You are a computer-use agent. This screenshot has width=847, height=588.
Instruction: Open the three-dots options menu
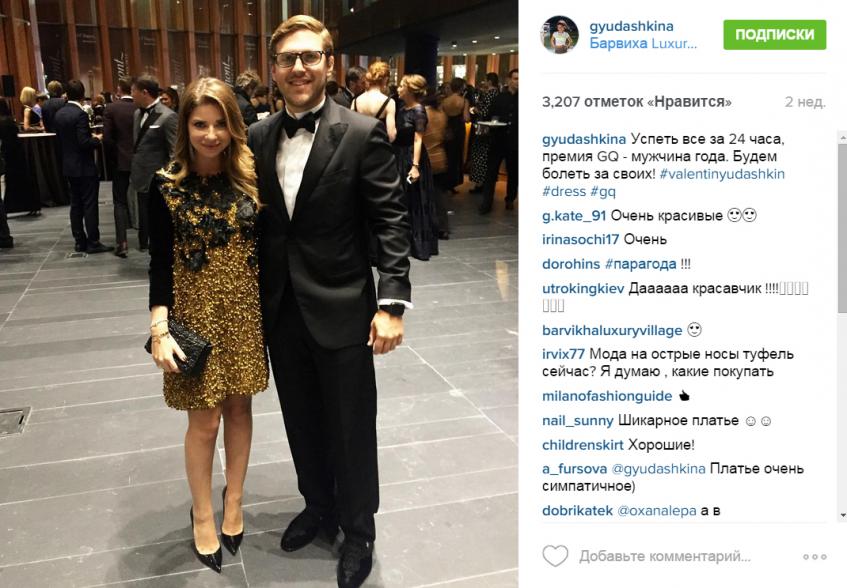pos(815,557)
